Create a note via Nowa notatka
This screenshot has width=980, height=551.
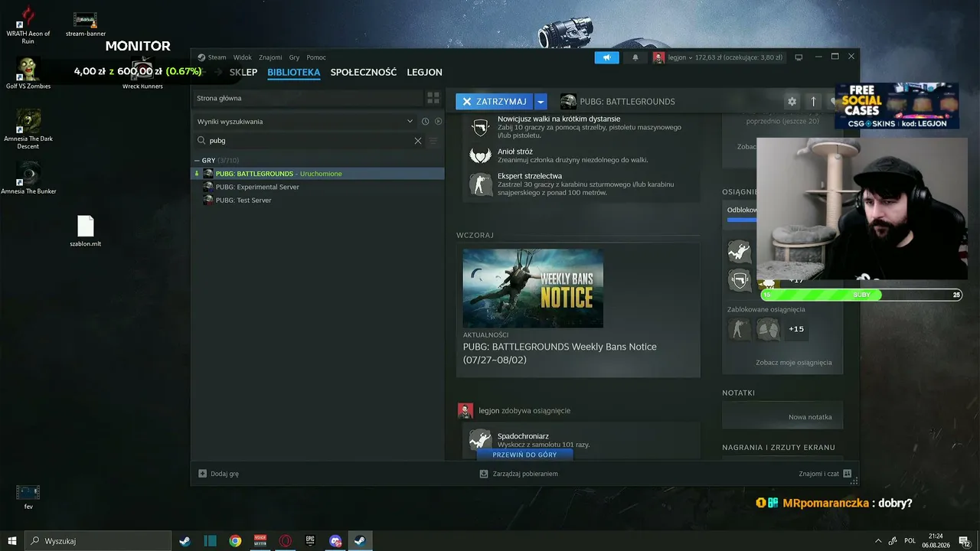(x=810, y=417)
